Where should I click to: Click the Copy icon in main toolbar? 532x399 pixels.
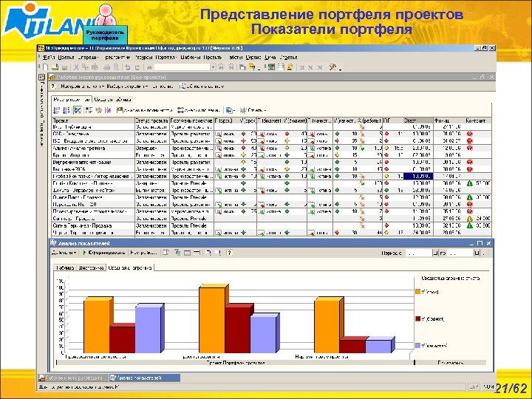click(85, 67)
